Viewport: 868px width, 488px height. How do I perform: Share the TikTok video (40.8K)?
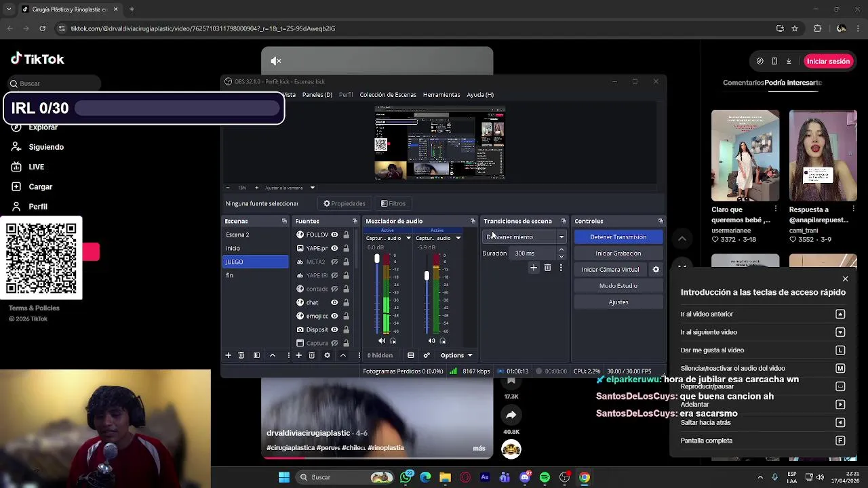click(511, 415)
